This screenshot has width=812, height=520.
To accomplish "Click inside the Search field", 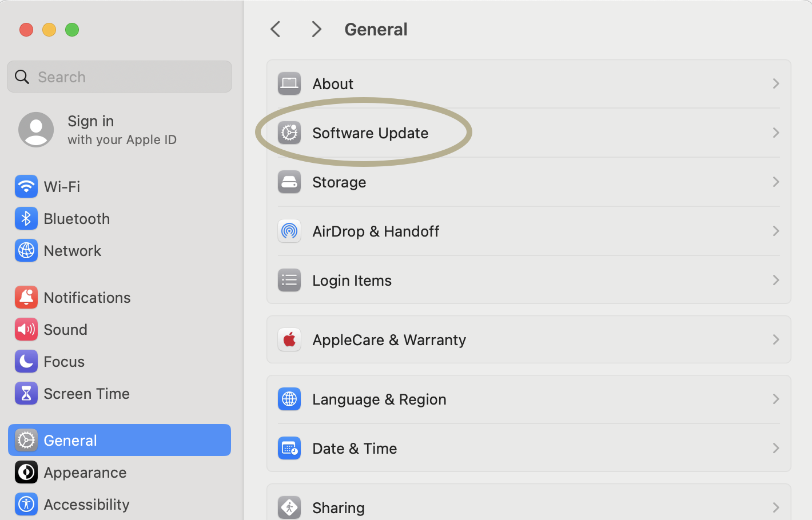I will (119, 77).
